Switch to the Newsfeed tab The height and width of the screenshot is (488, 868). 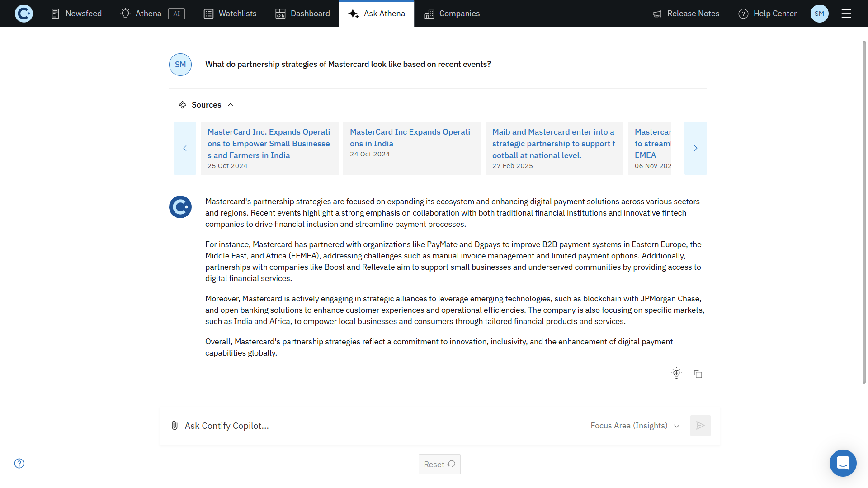pyautogui.click(x=76, y=14)
